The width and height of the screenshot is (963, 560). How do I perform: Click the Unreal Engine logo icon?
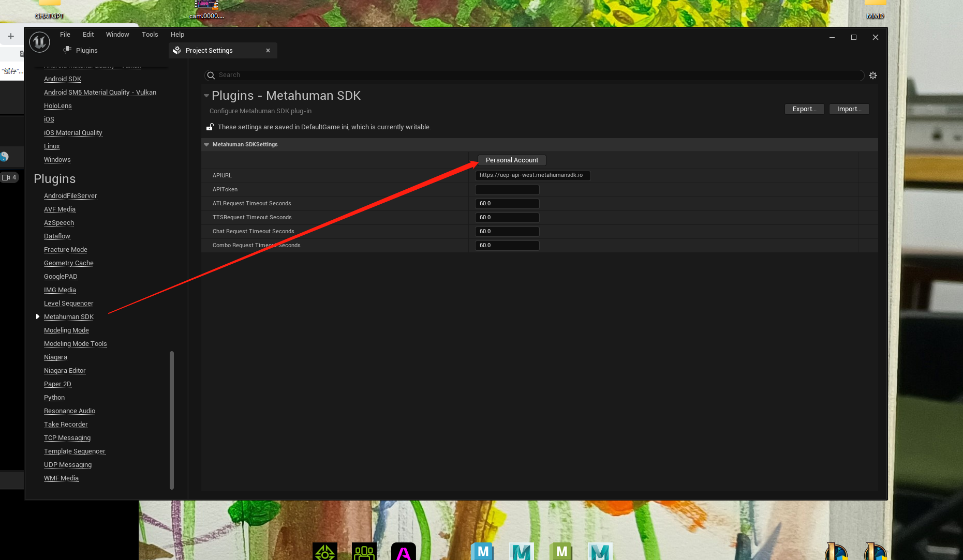[x=40, y=42]
